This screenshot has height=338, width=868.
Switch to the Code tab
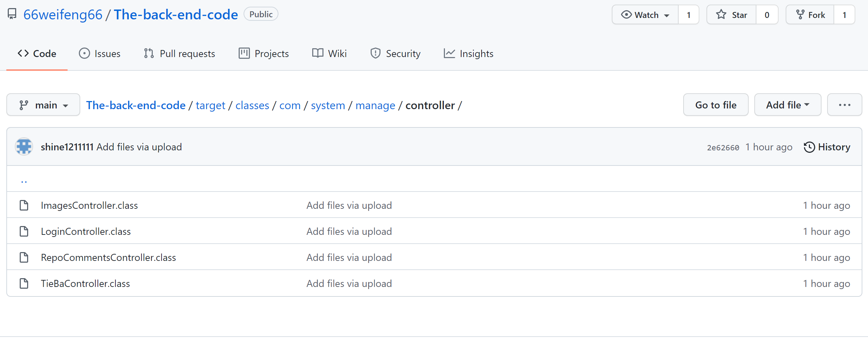[37, 54]
